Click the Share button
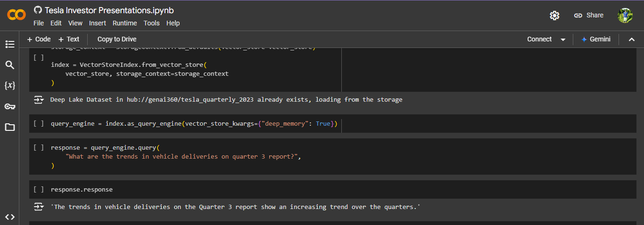Image resolution: width=644 pixels, height=225 pixels. click(588, 16)
